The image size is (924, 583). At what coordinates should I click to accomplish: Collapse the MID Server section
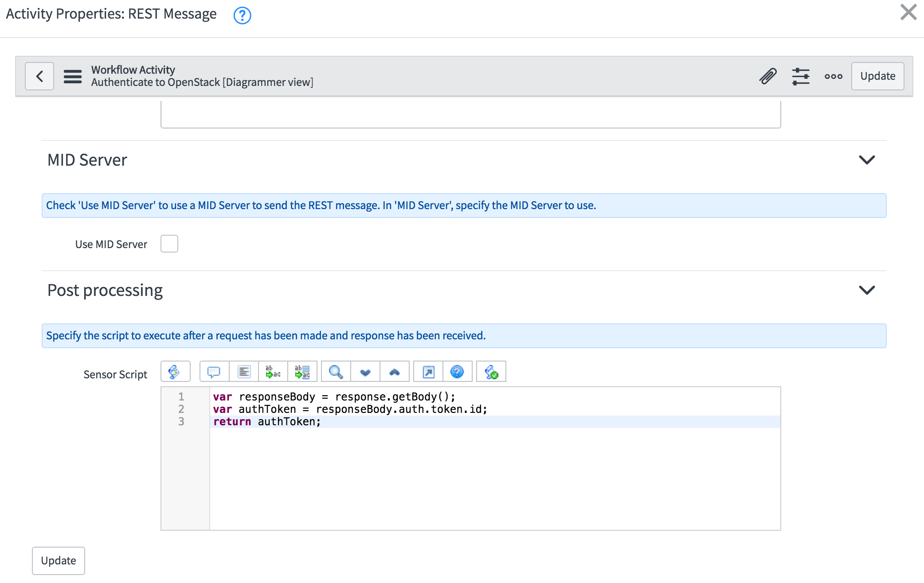tap(867, 160)
